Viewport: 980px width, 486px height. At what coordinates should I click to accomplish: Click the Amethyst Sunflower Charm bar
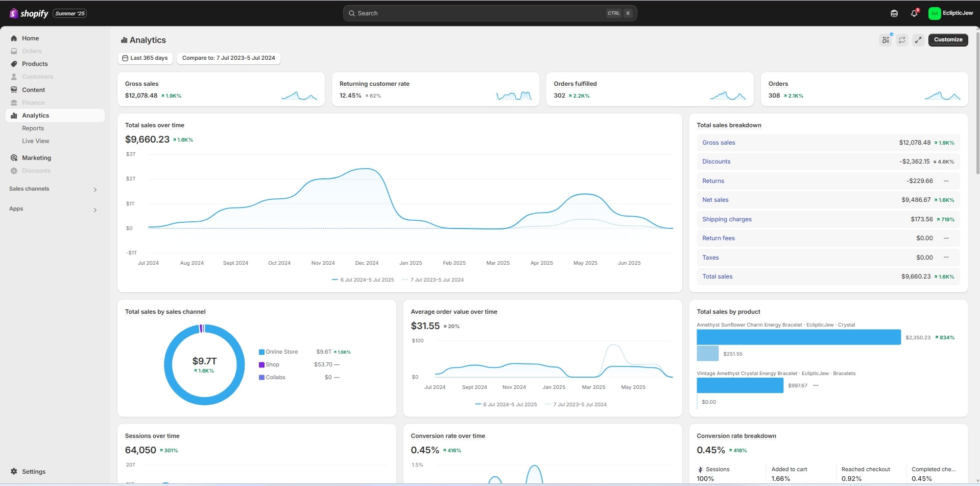[x=799, y=337]
